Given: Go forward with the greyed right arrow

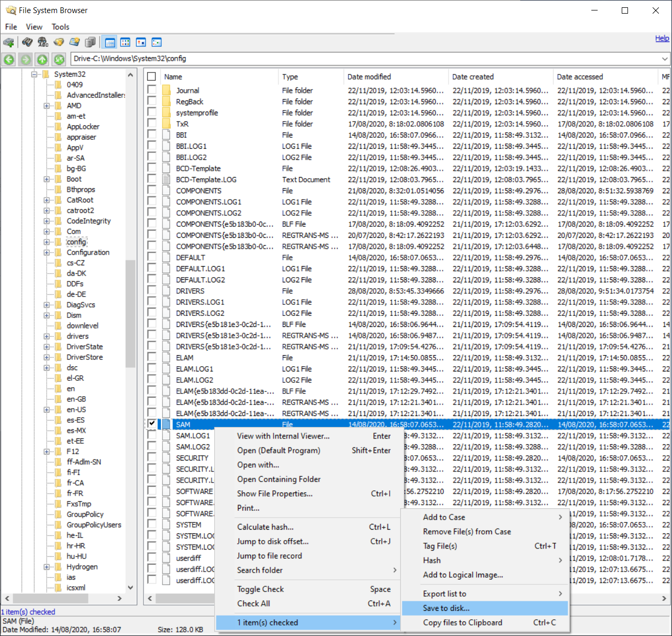Looking at the screenshot, I should pos(26,59).
